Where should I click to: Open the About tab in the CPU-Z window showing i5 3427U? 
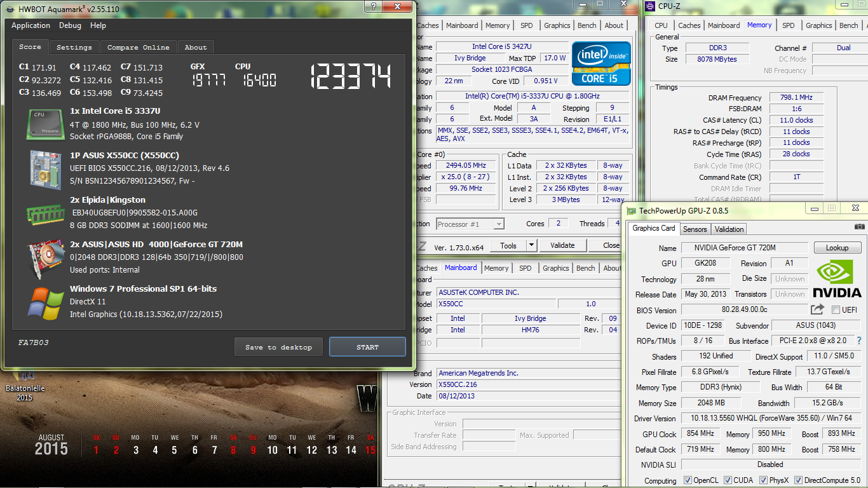pos(614,25)
